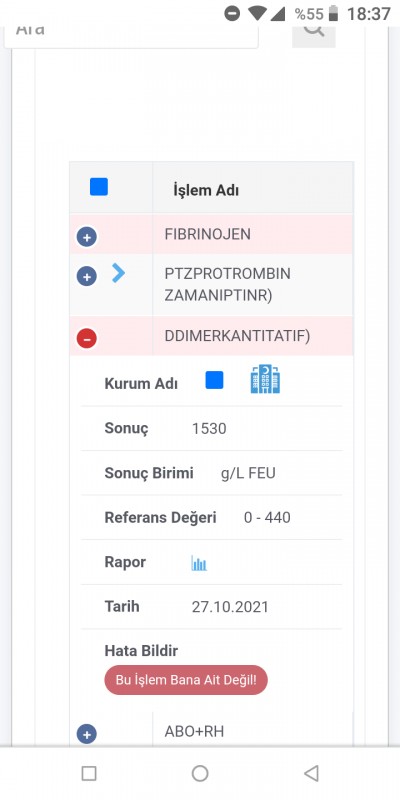Toggle the blue square beside Kurum Adı
This screenshot has width=400, height=800.
point(214,380)
